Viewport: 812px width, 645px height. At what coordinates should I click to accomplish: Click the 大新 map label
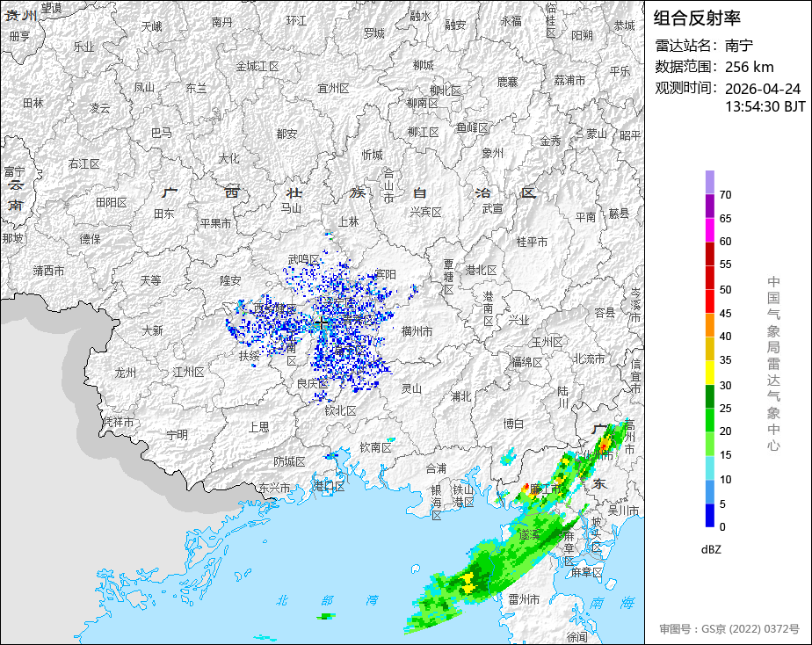pyautogui.click(x=153, y=330)
